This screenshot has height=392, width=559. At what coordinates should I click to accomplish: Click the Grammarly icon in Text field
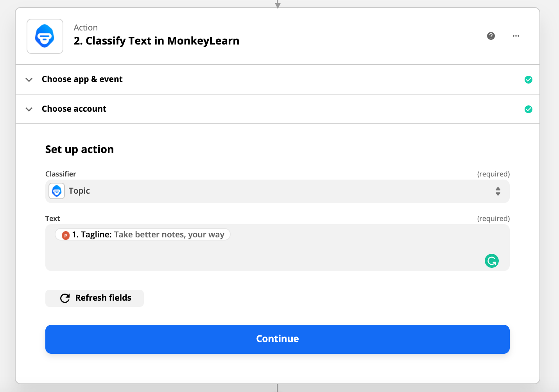coord(491,261)
